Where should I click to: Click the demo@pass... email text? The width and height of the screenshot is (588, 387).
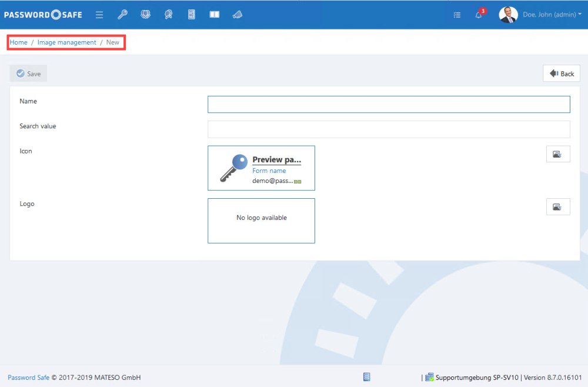273,181
